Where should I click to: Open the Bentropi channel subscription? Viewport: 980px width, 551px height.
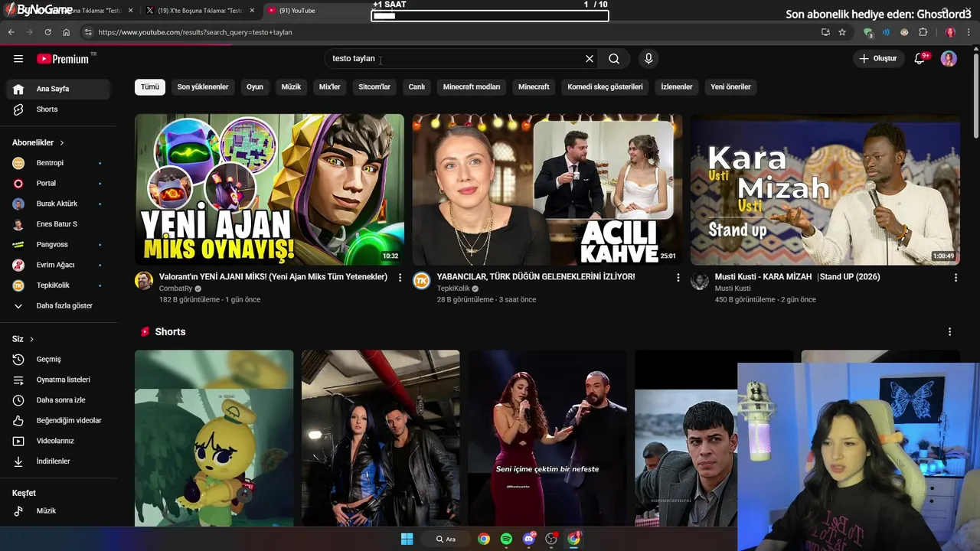point(58,163)
